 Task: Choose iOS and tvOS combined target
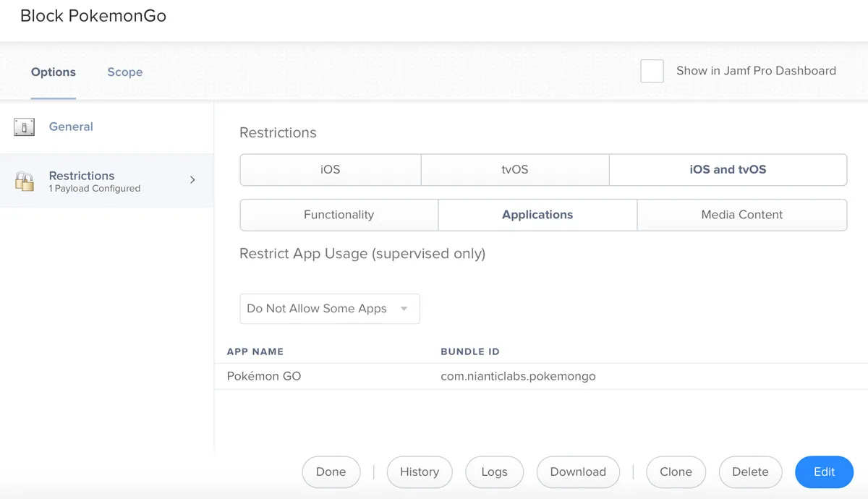coord(728,169)
